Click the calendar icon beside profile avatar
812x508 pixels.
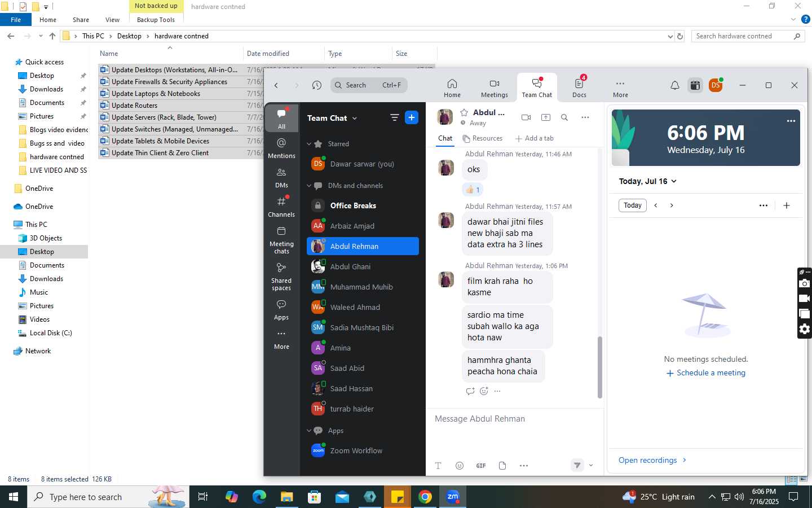point(695,85)
